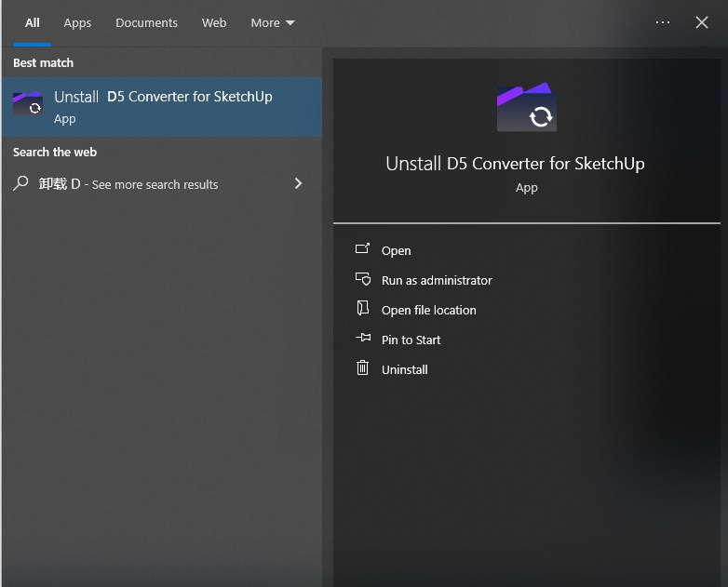Close the search panel
The image size is (728, 587).
coord(702,22)
